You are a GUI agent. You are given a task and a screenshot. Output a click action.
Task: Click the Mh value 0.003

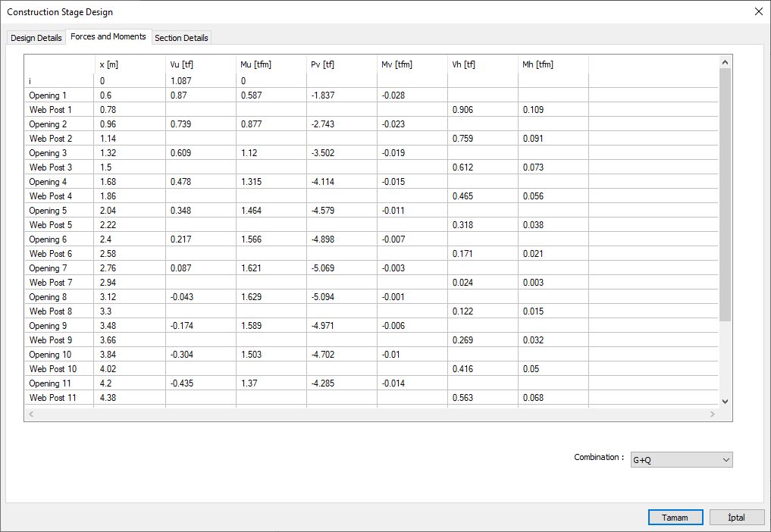[x=533, y=283]
